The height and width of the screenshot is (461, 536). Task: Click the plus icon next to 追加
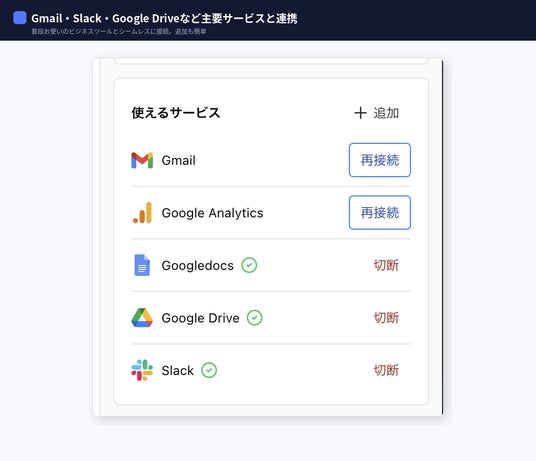click(360, 113)
